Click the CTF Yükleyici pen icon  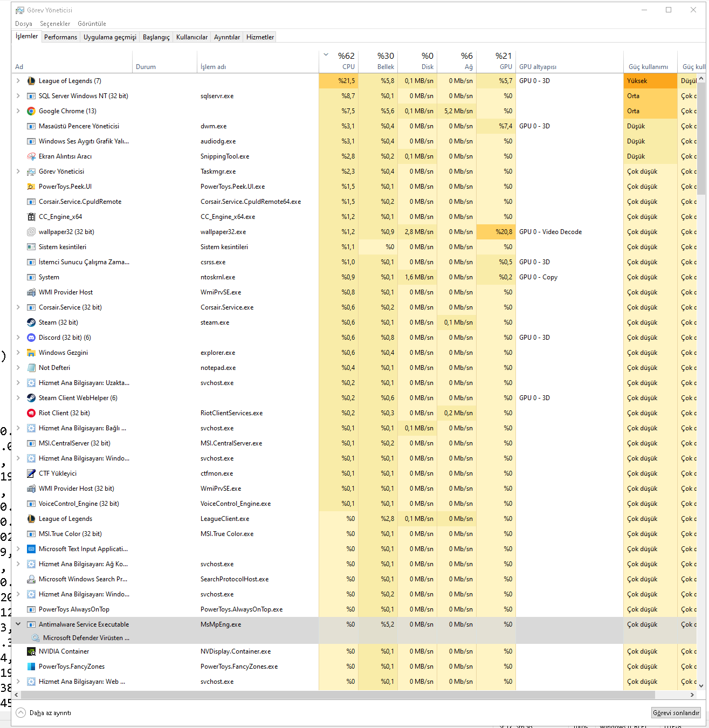tap(31, 473)
